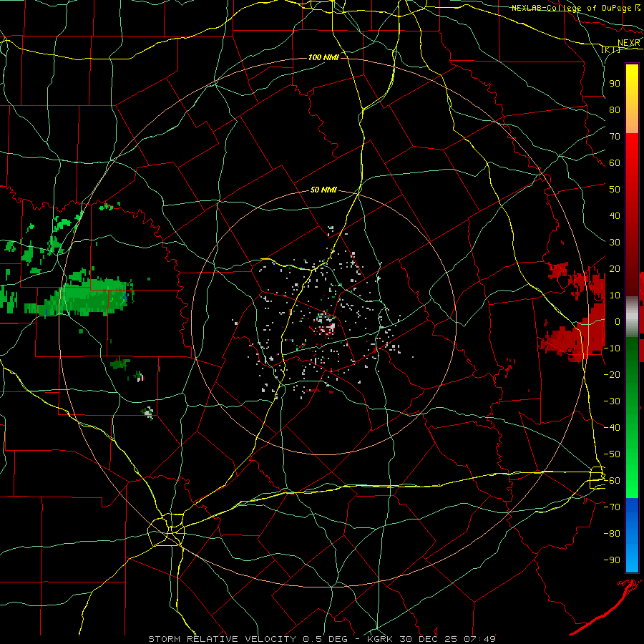Click the STORM RELATIVE VELOCITY caption text

222,639
